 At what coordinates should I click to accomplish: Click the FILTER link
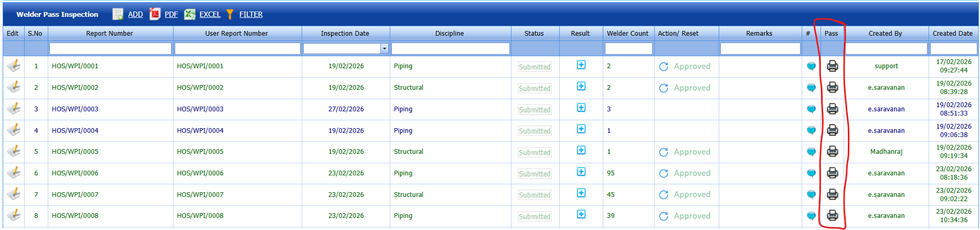pos(251,14)
